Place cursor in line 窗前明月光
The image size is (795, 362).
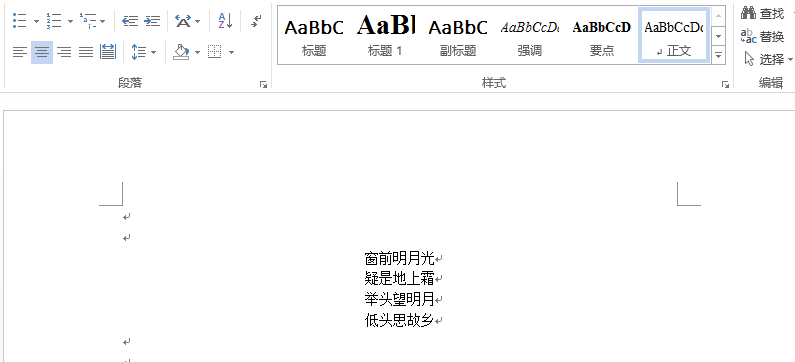[x=400, y=259]
